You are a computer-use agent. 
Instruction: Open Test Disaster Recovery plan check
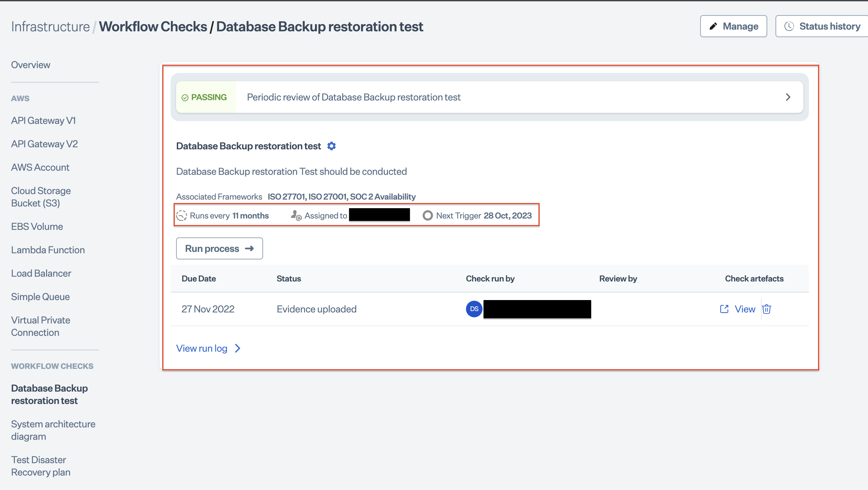tap(41, 466)
